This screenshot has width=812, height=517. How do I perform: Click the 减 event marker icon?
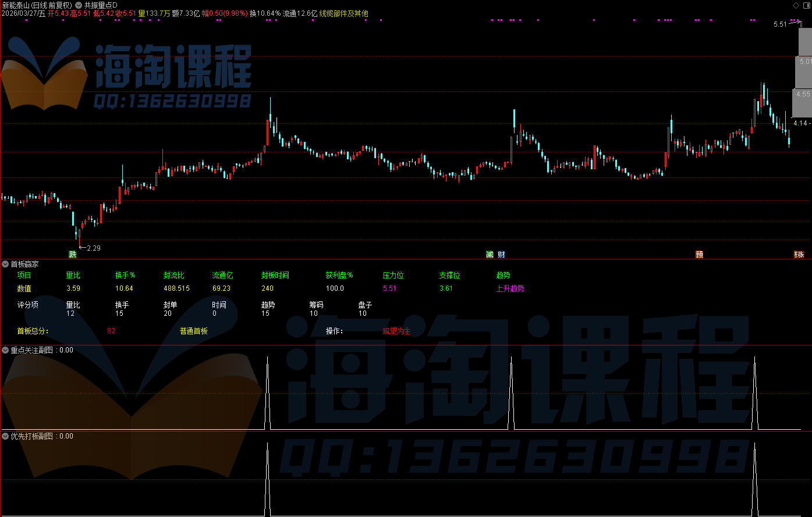490,255
